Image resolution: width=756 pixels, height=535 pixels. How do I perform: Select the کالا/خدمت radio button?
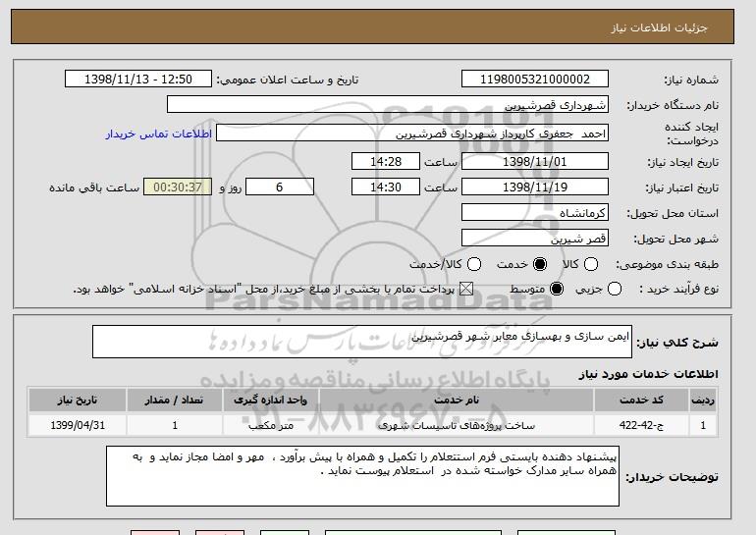(x=474, y=264)
